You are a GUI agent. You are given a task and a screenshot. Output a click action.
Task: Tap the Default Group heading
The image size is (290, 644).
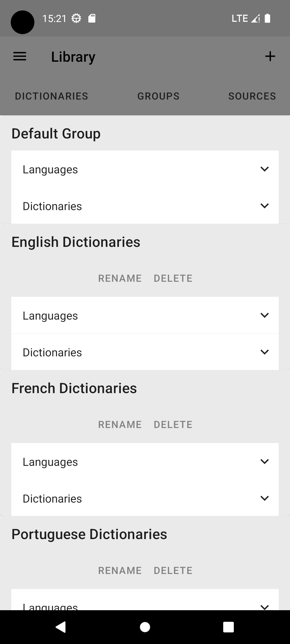click(56, 133)
